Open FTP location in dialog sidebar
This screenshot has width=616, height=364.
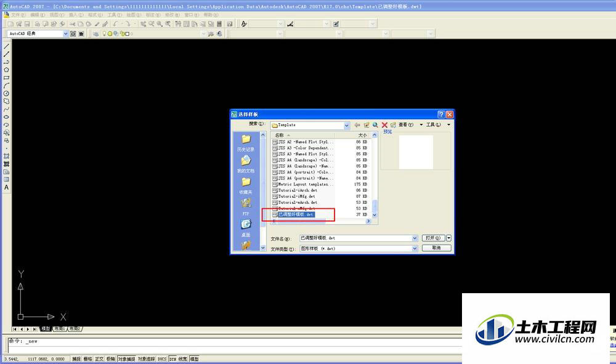click(246, 207)
